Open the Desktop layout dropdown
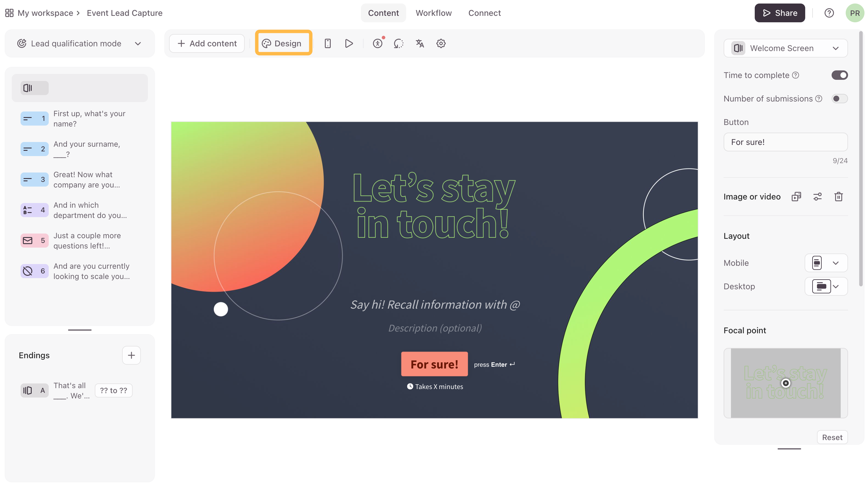 [x=826, y=286]
